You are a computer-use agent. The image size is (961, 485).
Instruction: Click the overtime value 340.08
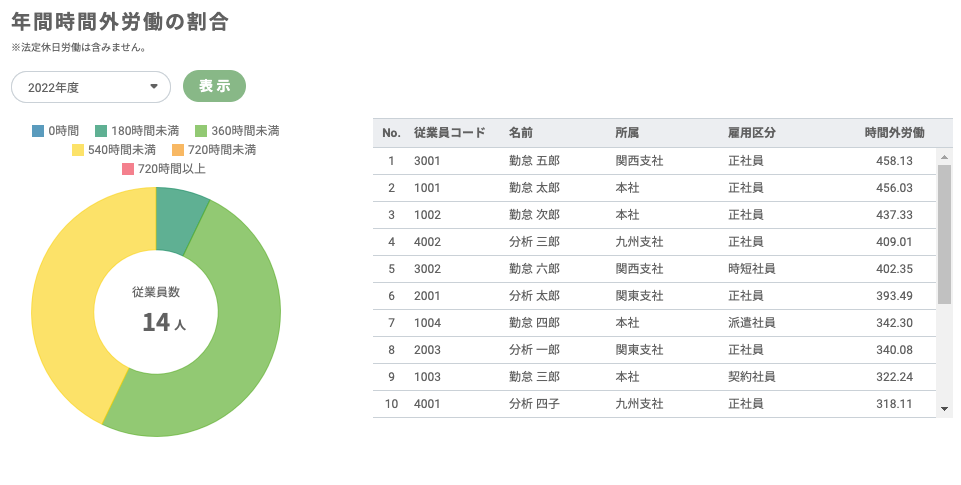894,350
